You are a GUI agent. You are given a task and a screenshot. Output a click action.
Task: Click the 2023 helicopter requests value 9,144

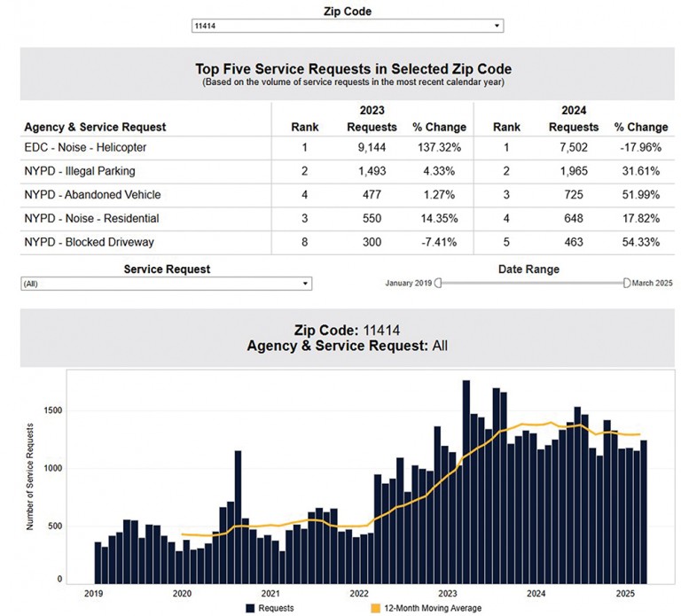372,148
